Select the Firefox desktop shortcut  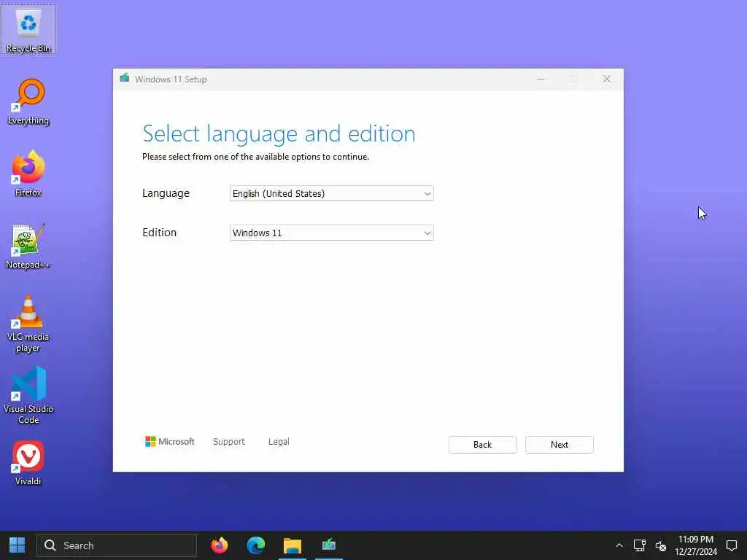click(x=28, y=174)
